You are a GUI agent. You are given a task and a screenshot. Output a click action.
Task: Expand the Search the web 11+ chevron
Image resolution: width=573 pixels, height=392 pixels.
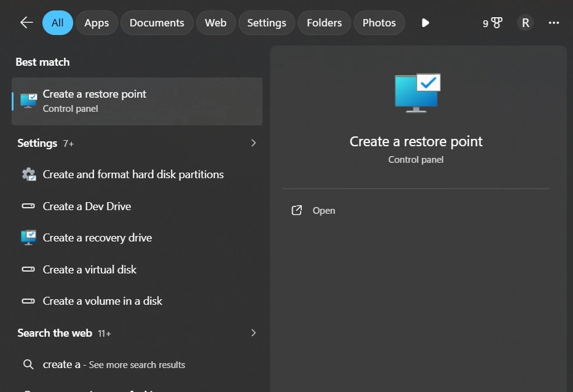coord(253,333)
